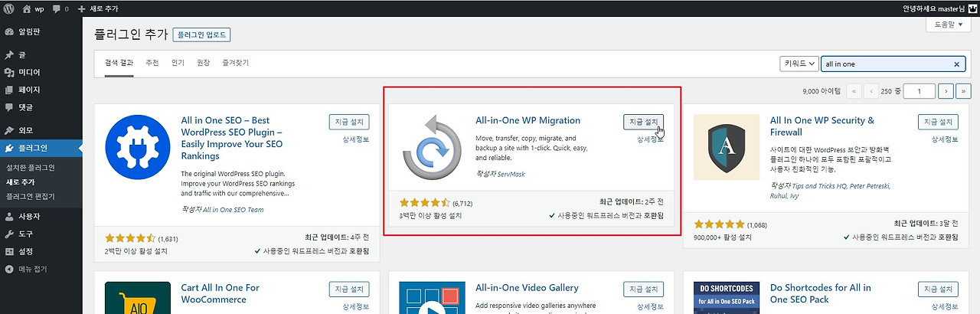View 상세정보 for Cart All In One

pyautogui.click(x=354, y=307)
